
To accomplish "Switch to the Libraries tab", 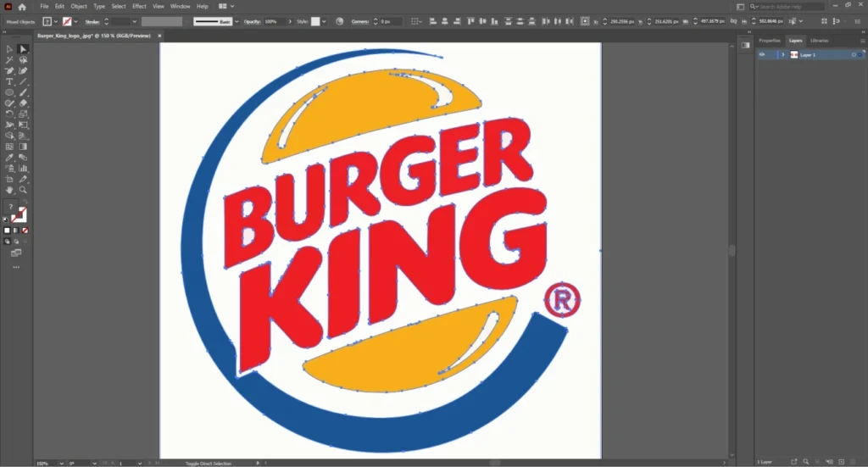I will [820, 41].
